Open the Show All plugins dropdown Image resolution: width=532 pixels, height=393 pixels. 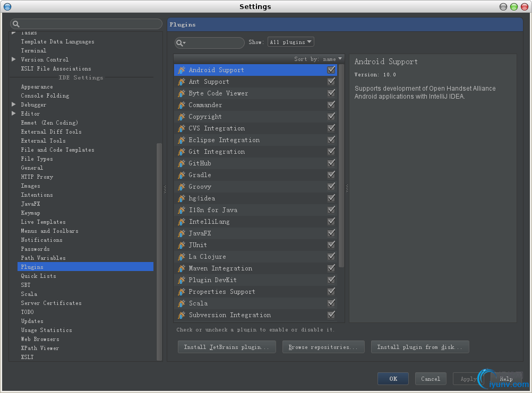point(291,42)
